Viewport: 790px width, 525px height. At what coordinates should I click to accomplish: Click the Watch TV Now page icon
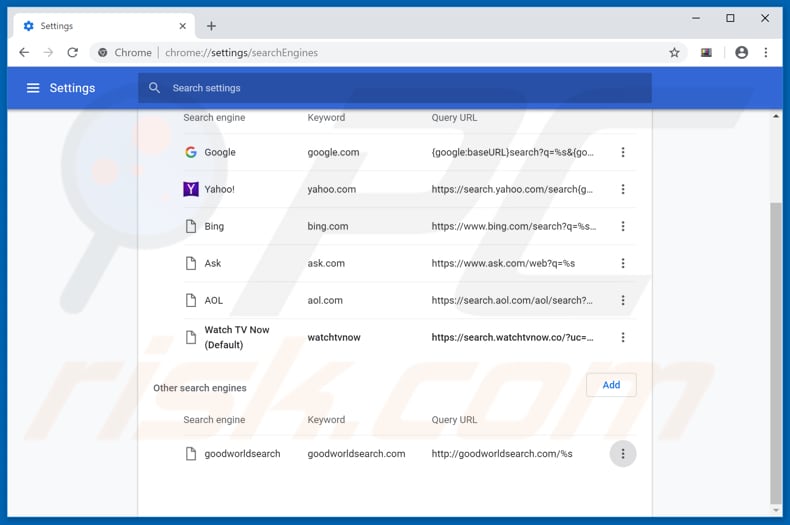tap(190, 337)
